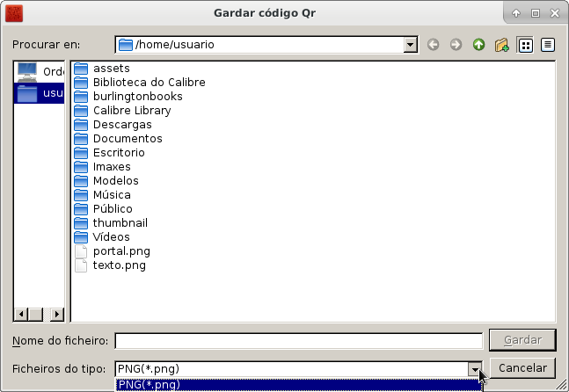Open the /home/usuario path dropdown
Image resolution: width=569 pixels, height=392 pixels.
pyautogui.click(x=410, y=45)
